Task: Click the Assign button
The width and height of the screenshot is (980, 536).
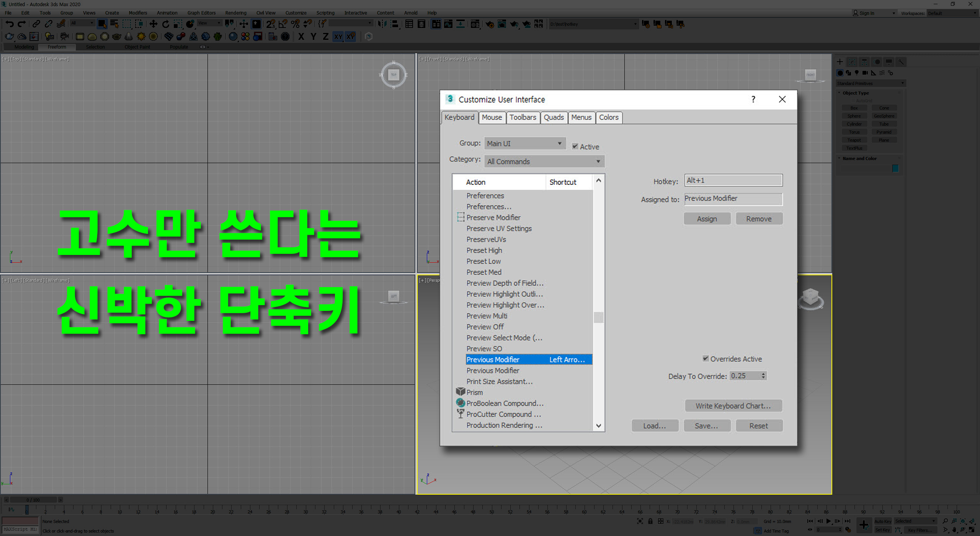Action: (x=707, y=219)
